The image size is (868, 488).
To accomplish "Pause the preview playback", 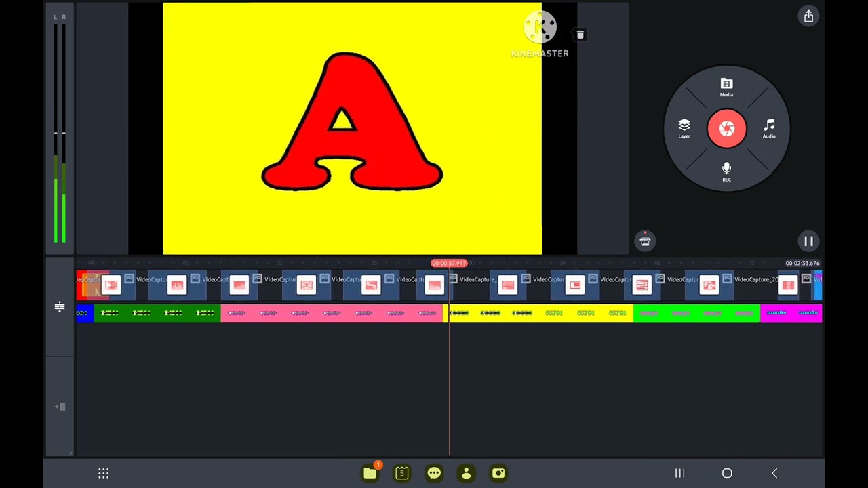I will [x=808, y=241].
